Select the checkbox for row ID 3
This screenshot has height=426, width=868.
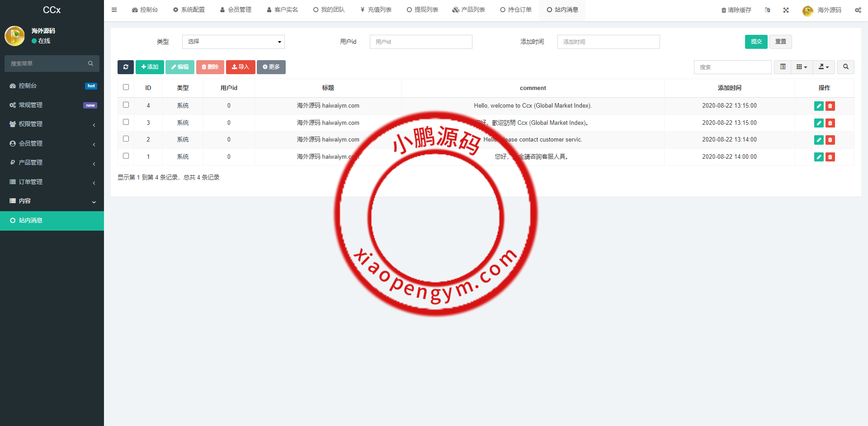126,122
